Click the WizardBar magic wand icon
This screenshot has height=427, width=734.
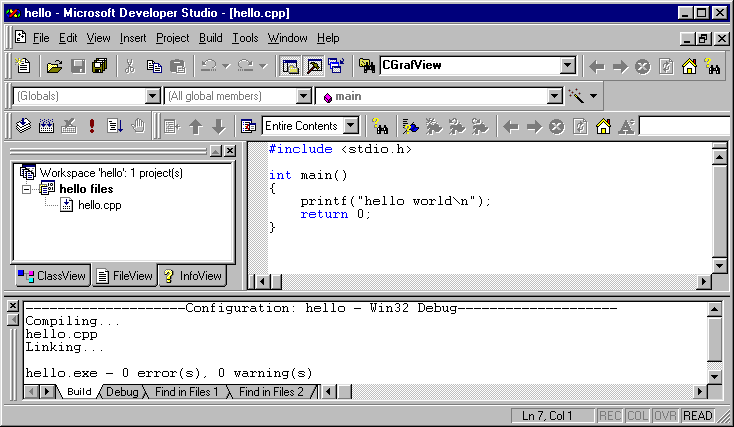tap(576, 97)
